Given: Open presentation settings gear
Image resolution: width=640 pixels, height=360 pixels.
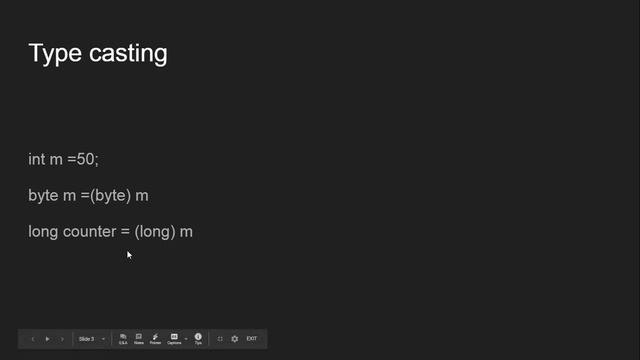Looking at the screenshot, I should (235, 339).
